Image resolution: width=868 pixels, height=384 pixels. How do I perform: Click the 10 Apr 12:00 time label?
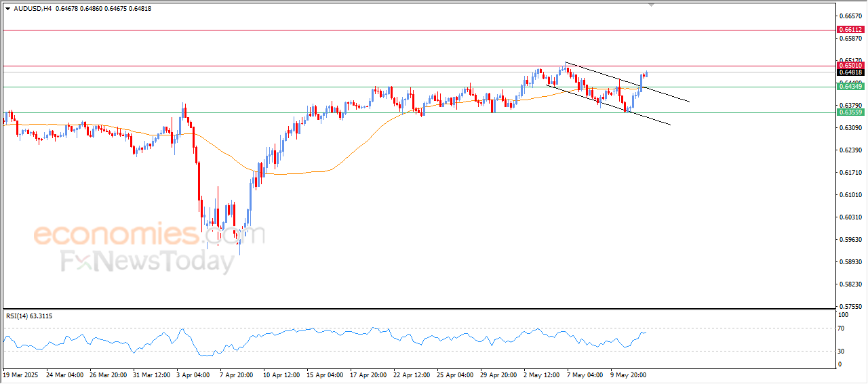coord(281,374)
